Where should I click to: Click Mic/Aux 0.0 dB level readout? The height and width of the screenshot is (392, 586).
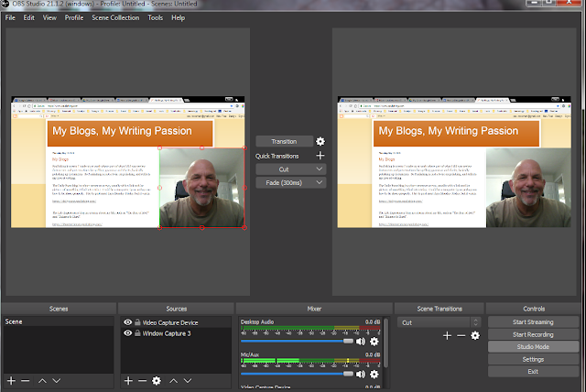(373, 354)
